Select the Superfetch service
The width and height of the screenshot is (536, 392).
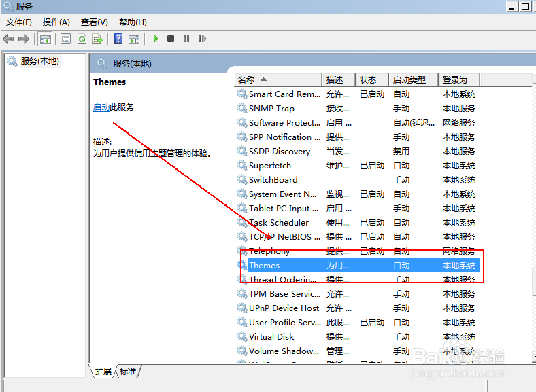(358, 166)
